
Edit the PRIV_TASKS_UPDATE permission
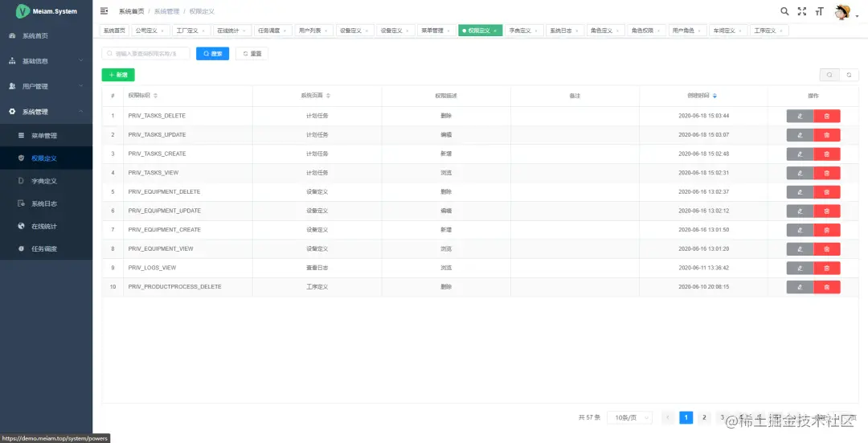tap(800, 135)
